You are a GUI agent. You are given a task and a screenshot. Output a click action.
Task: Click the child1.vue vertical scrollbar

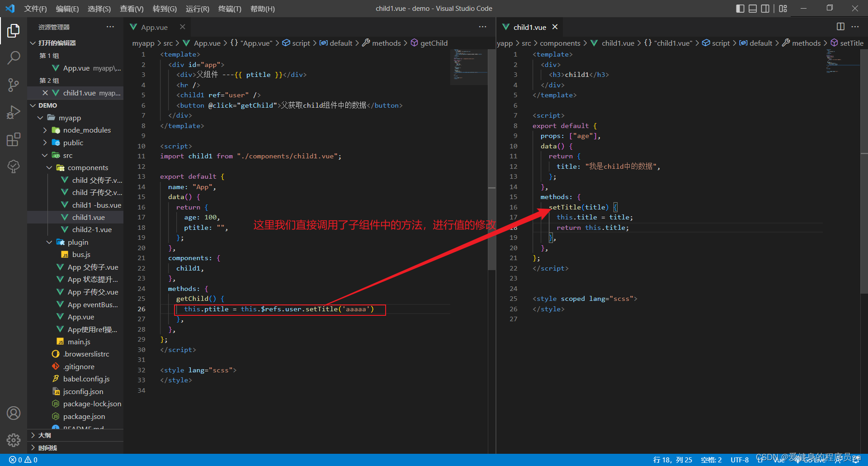(x=864, y=171)
